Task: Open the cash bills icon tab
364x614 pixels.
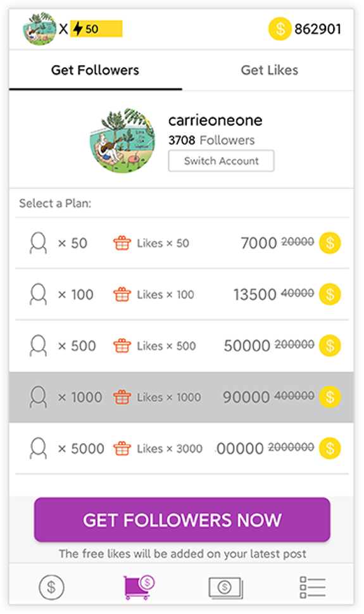Action: [x=226, y=587]
